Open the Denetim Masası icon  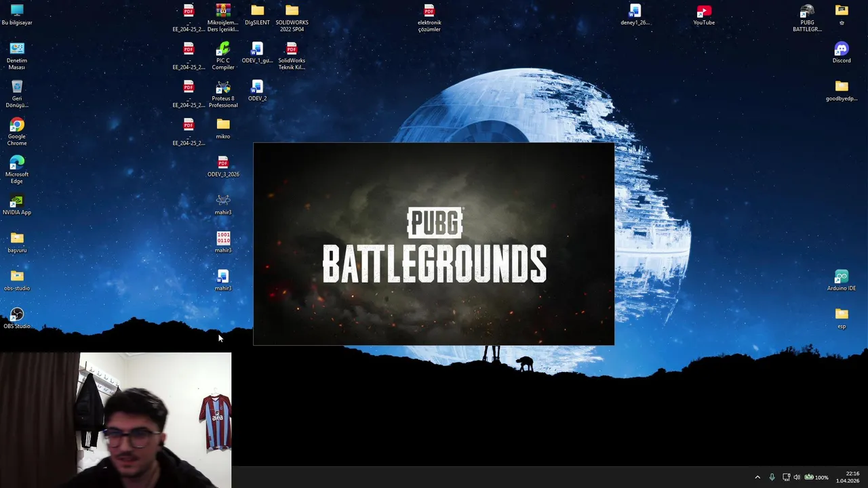click(x=17, y=56)
